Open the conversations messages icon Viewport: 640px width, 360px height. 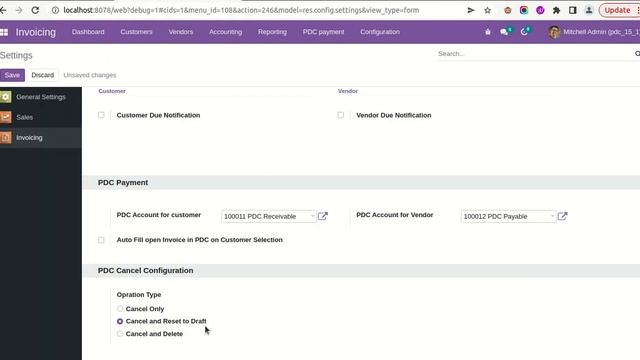pyautogui.click(x=505, y=32)
